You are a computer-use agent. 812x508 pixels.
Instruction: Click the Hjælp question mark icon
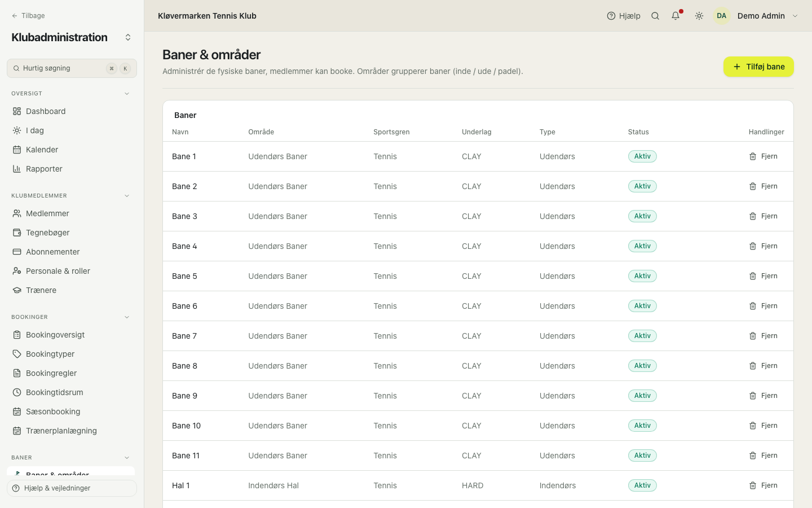(x=611, y=16)
